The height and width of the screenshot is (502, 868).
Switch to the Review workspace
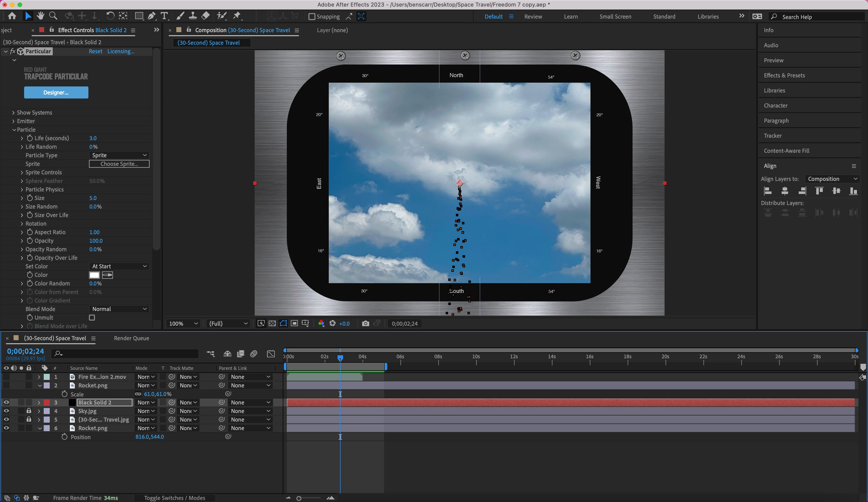533,17
